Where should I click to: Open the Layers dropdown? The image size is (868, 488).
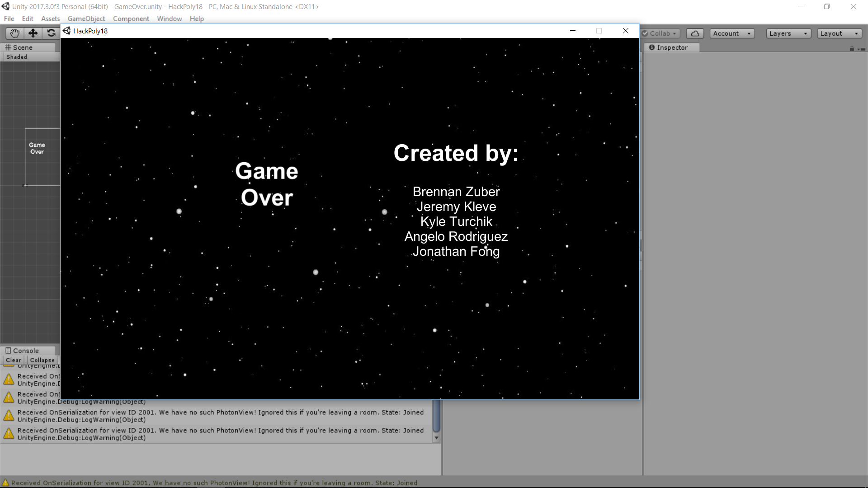(x=788, y=33)
